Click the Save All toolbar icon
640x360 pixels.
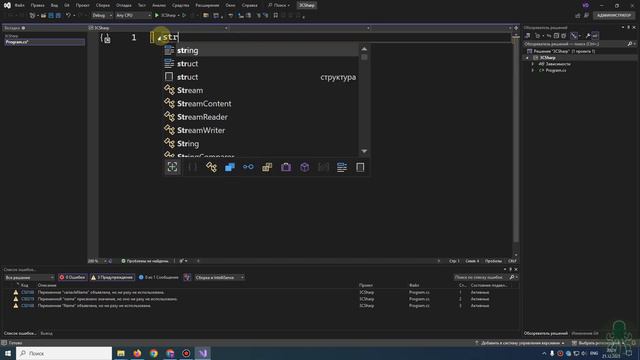[x=58, y=15]
